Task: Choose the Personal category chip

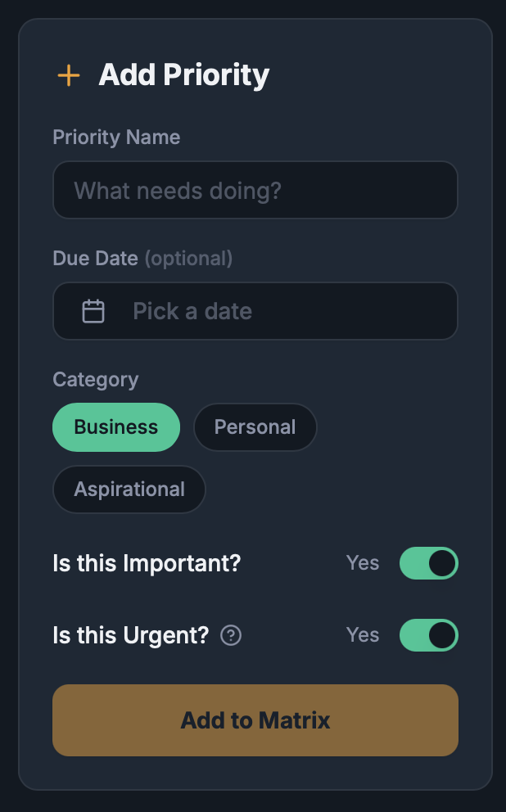Action: [255, 427]
